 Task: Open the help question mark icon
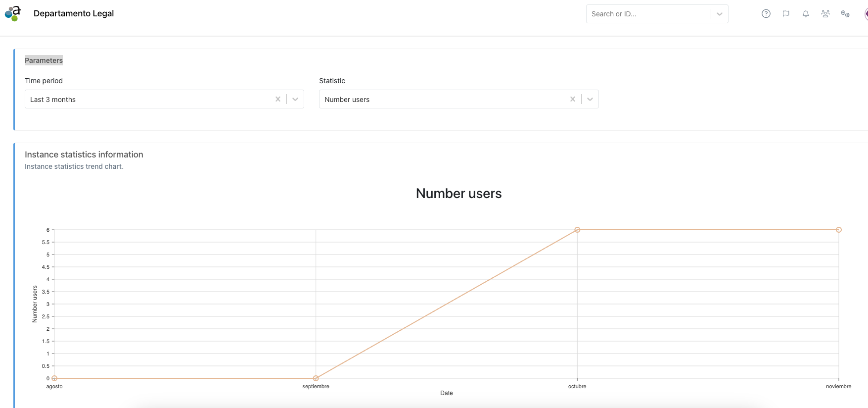coord(766,14)
